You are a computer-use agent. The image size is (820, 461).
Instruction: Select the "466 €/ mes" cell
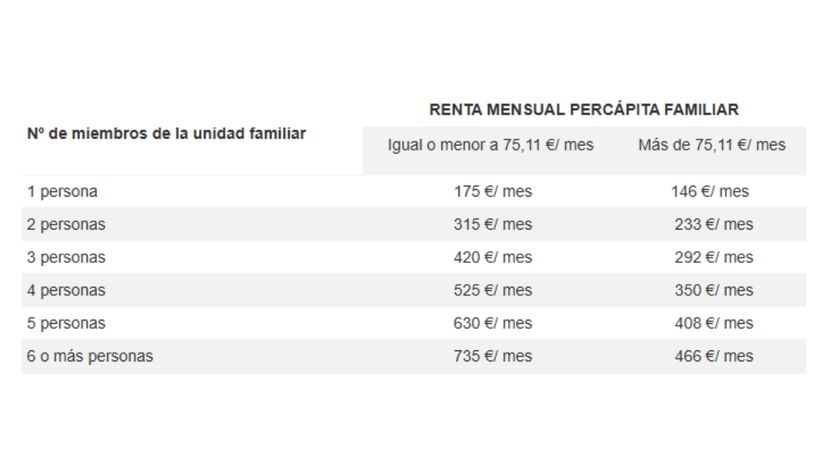coord(713,356)
